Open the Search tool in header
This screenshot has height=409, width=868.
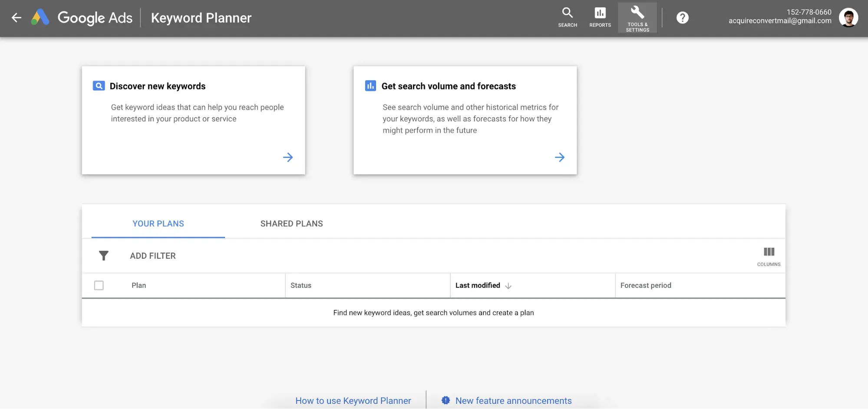click(x=567, y=18)
